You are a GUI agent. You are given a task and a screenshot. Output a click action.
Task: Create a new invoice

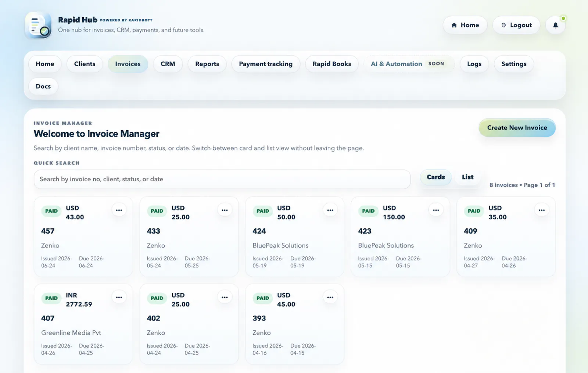point(517,128)
